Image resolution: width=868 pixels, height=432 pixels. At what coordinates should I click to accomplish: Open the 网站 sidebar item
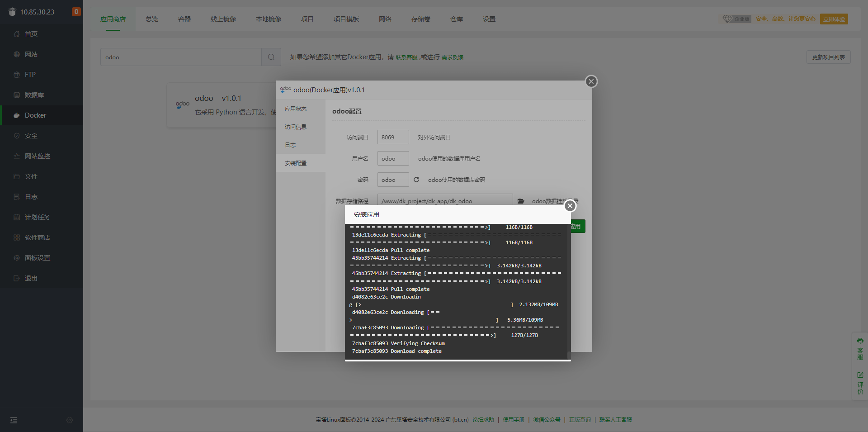tap(41, 54)
